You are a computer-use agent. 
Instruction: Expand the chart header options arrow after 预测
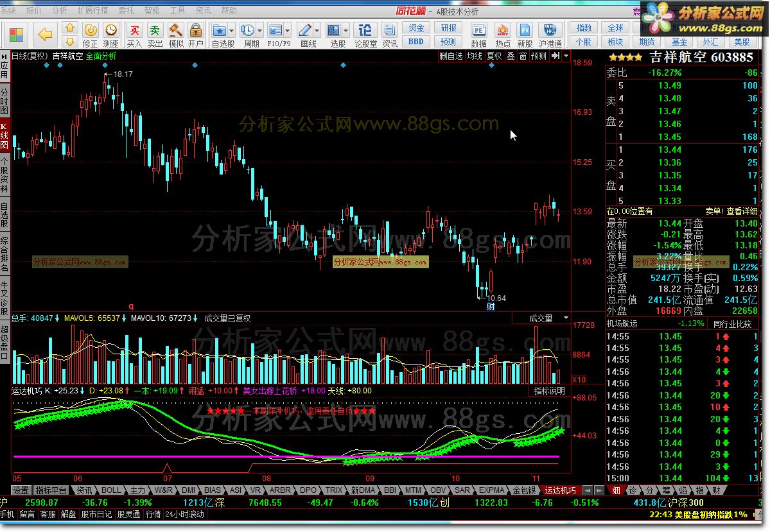[566, 56]
